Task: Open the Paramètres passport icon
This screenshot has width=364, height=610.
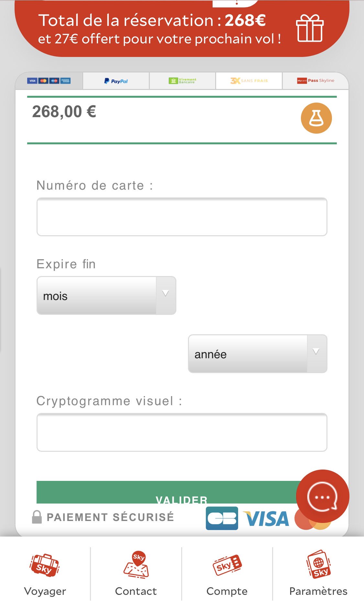Action: click(318, 564)
